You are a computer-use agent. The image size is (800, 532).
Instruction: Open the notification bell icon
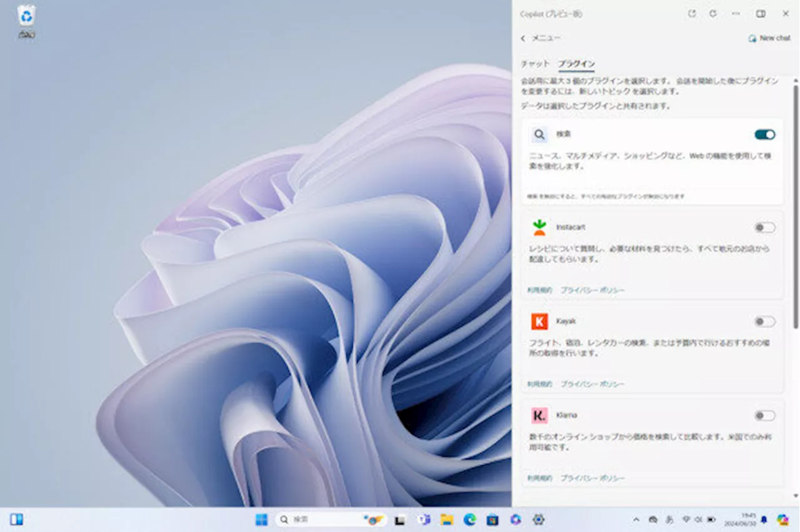pyautogui.click(x=764, y=520)
